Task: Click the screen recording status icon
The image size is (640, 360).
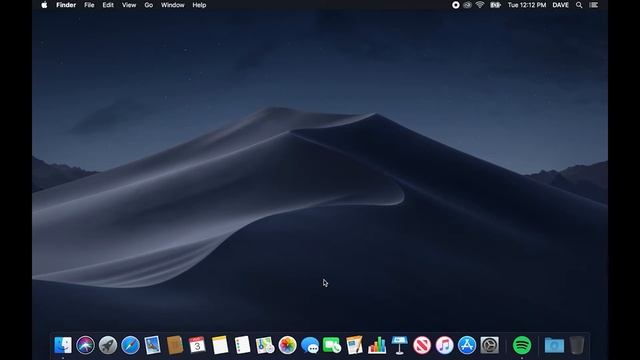Action: (x=456, y=5)
